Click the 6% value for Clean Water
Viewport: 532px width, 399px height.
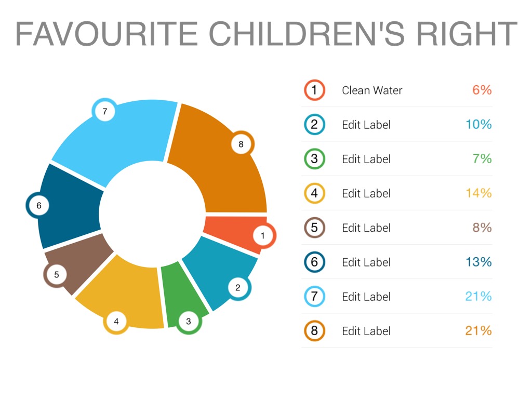(x=482, y=90)
